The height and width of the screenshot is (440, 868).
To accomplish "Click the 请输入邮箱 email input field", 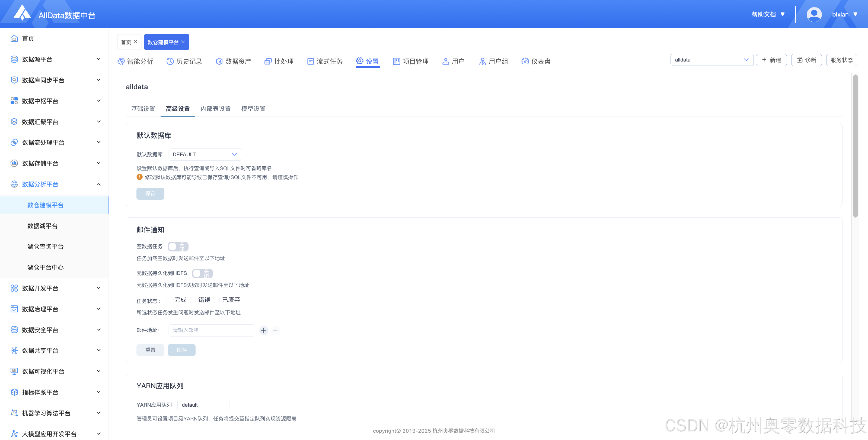I will click(x=211, y=330).
